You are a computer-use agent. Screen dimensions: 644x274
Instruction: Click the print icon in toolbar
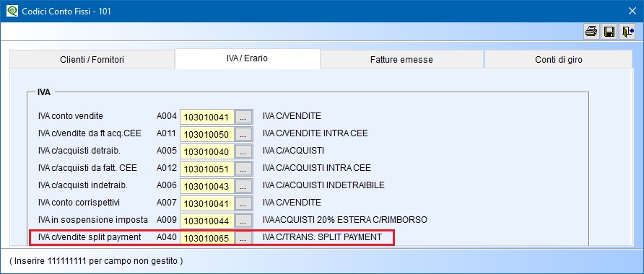(591, 32)
